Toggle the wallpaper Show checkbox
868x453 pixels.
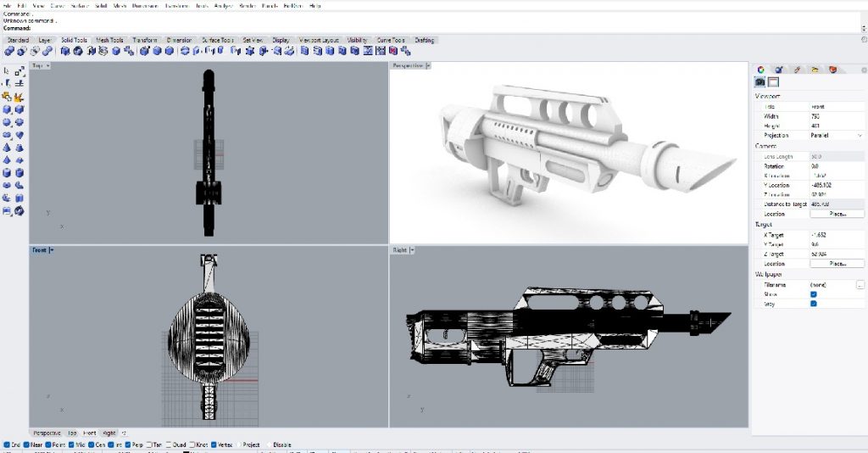pyautogui.click(x=813, y=294)
